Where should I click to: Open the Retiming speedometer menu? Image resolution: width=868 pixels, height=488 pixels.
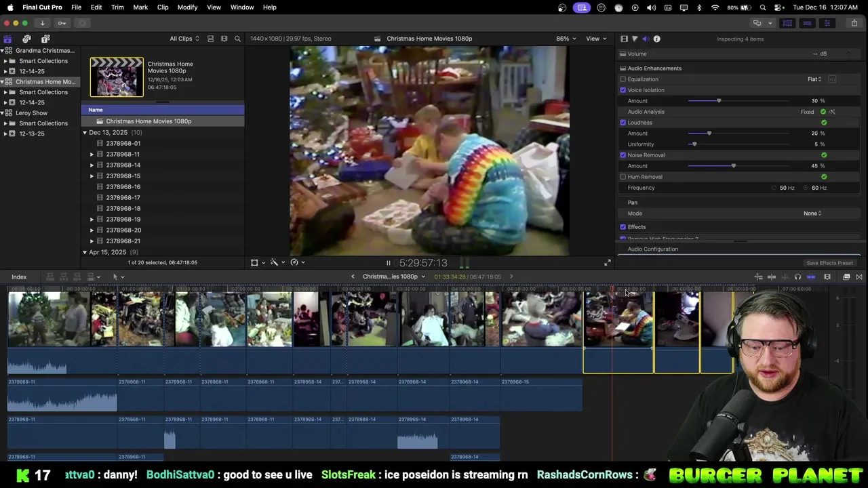click(x=294, y=262)
